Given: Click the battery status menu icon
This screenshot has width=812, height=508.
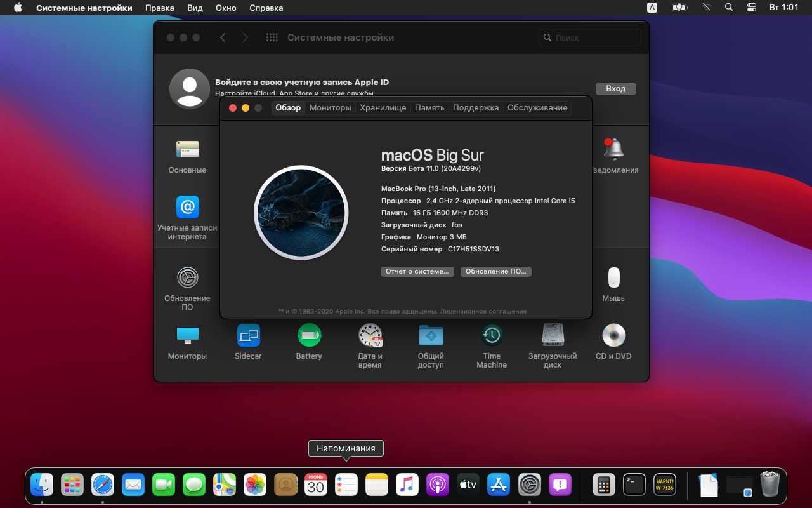Looking at the screenshot, I should click(x=680, y=8).
